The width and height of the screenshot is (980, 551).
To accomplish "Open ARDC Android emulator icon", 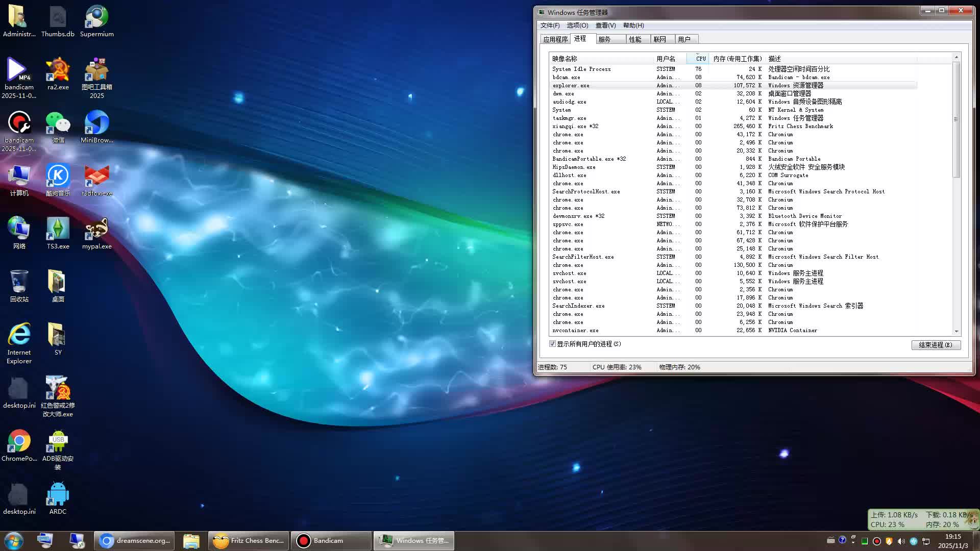I will (58, 492).
